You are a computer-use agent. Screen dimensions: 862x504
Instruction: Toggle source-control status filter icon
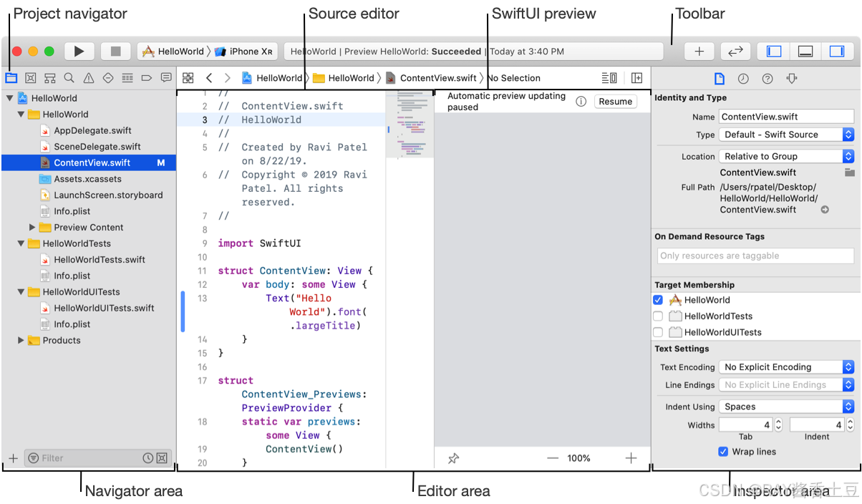click(x=162, y=458)
